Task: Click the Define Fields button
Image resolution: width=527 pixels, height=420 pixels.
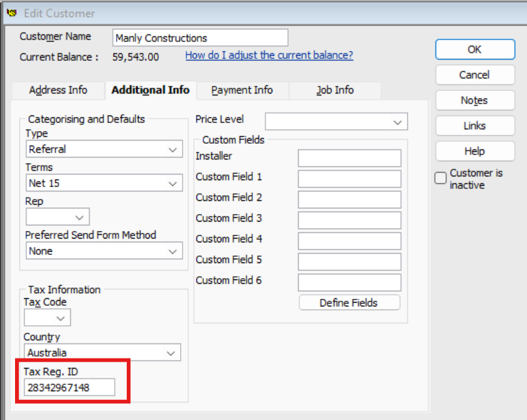Action: click(349, 303)
